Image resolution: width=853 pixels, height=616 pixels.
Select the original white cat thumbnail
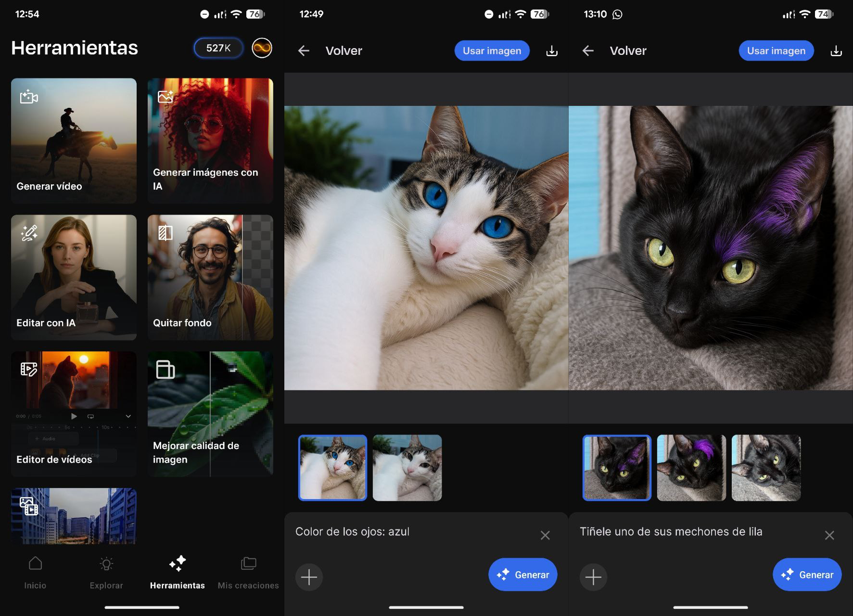407,468
